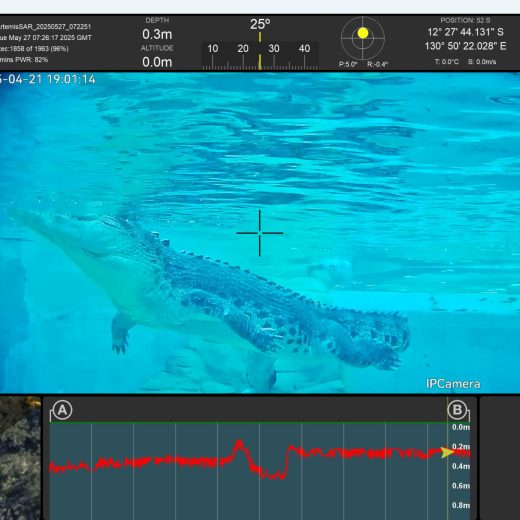Select the B marker on depth timeline
The image size is (520, 520).
(x=457, y=410)
